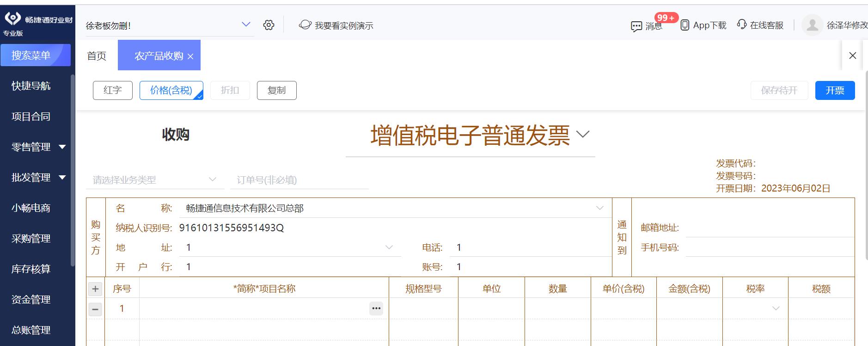The height and width of the screenshot is (346, 868).
Task: Expand the buyer 名称 dropdown arrow
Action: click(600, 208)
